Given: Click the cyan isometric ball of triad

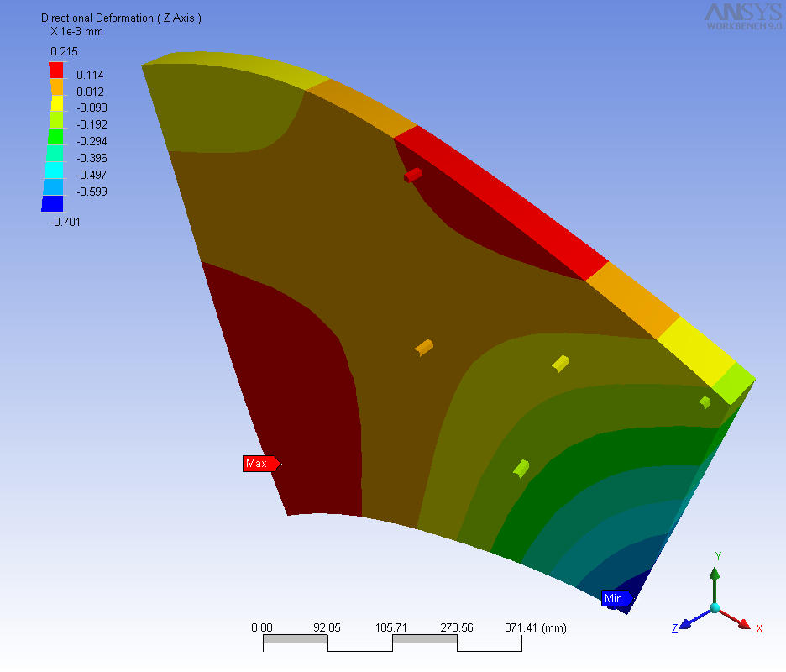Looking at the screenshot, I should 715,608.
